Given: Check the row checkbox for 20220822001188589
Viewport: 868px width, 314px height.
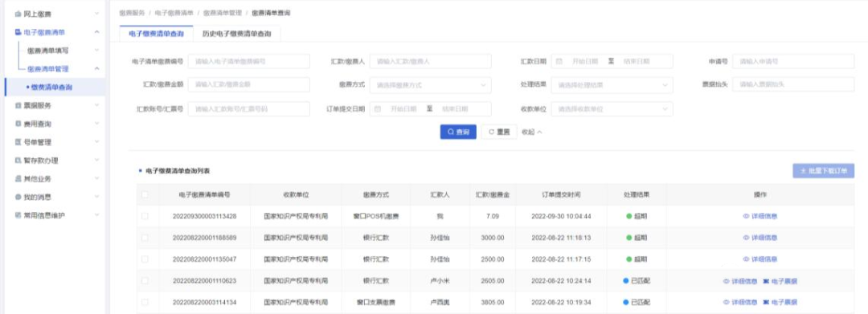Looking at the screenshot, I should click(x=145, y=238).
